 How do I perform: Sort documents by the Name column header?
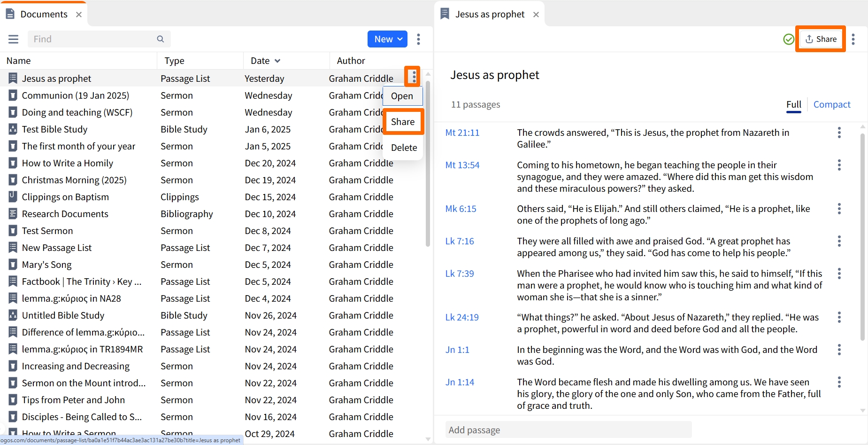click(x=19, y=61)
